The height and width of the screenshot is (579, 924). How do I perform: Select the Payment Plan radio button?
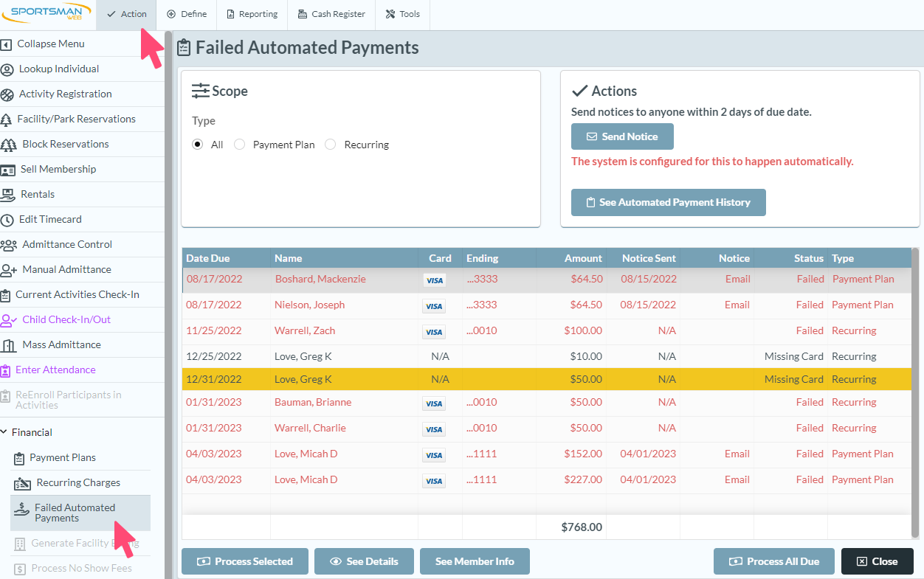[x=239, y=145]
